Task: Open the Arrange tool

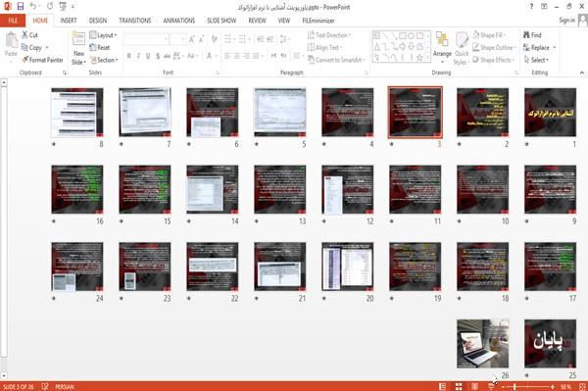Action: [x=442, y=46]
